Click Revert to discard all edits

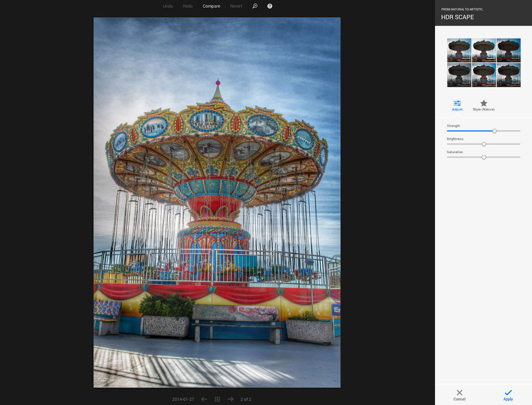tap(236, 6)
